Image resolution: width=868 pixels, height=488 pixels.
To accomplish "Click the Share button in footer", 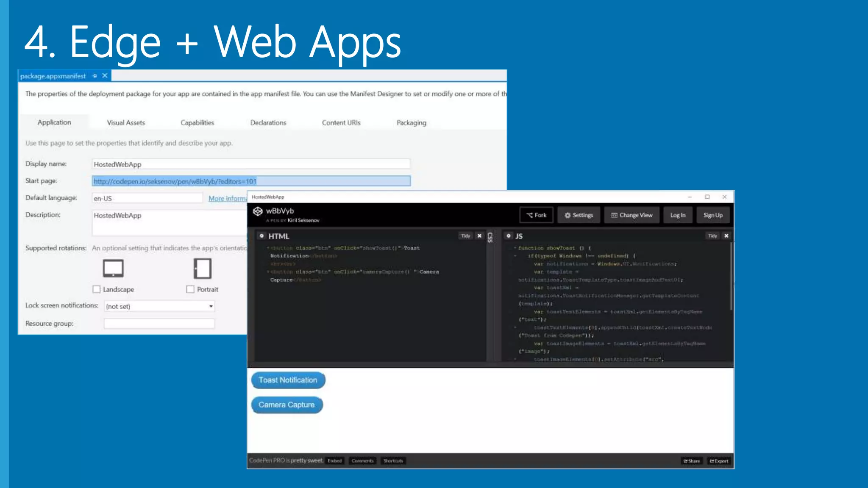I will click(692, 461).
